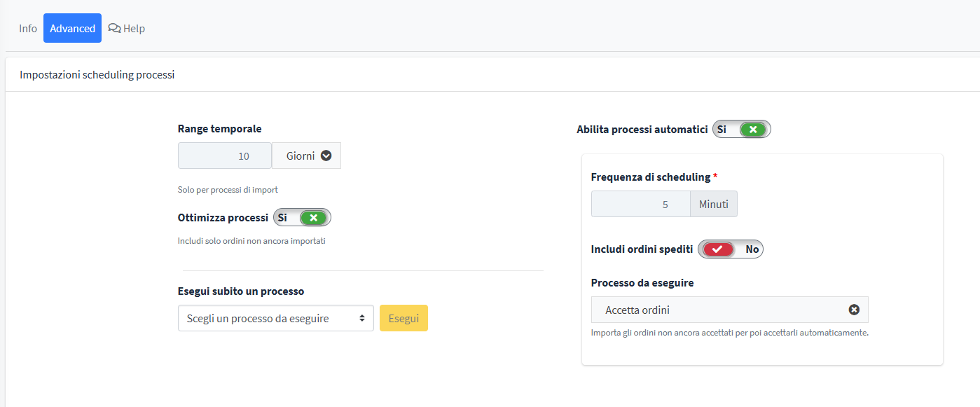Click the green x icon in Abilita processi automatici
This screenshot has width=980, height=407.
[x=753, y=130]
